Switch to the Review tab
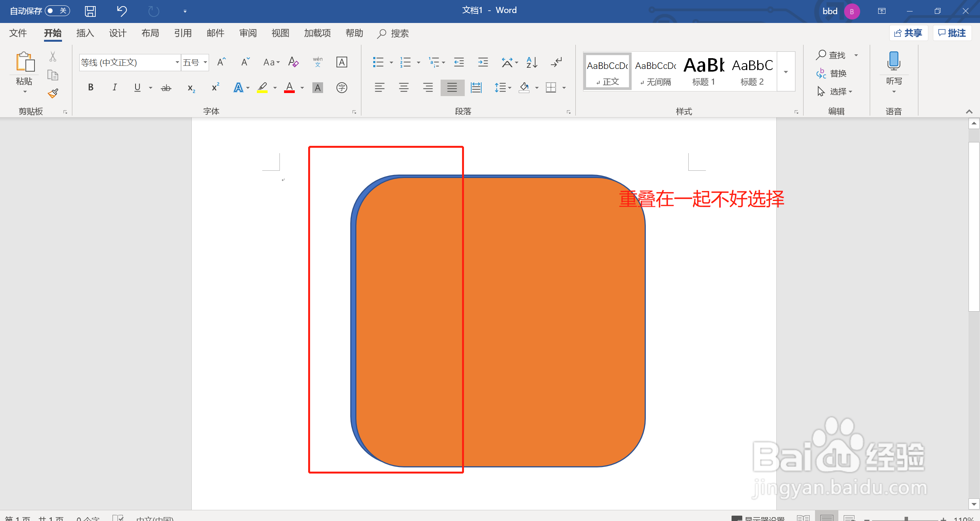The height and width of the screenshot is (521, 980). coord(248,33)
